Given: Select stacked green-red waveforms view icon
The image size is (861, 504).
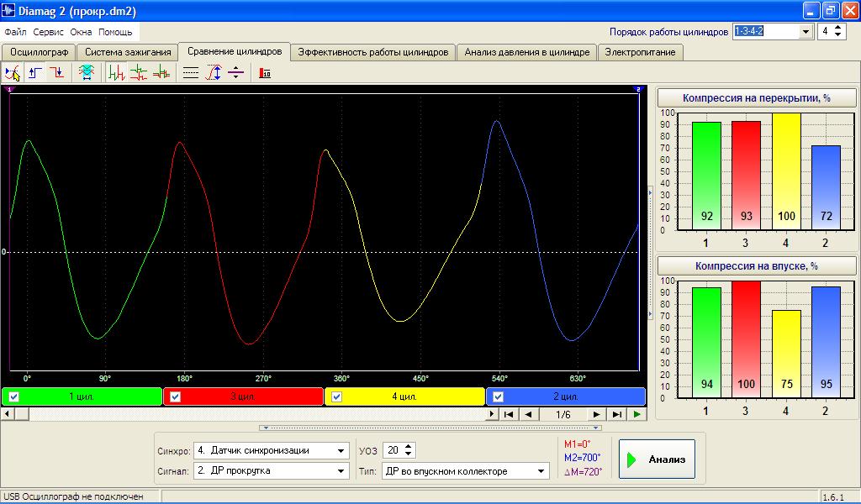Looking at the screenshot, I should coord(139,72).
